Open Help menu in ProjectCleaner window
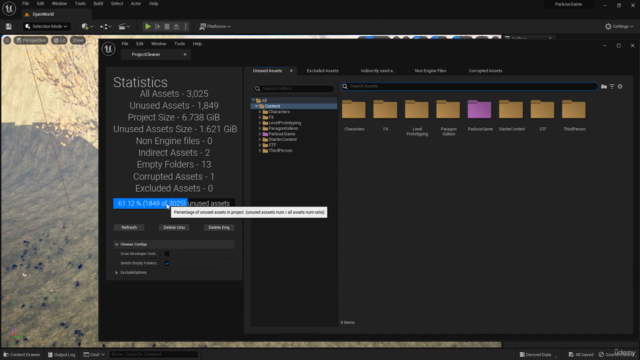 point(197,44)
